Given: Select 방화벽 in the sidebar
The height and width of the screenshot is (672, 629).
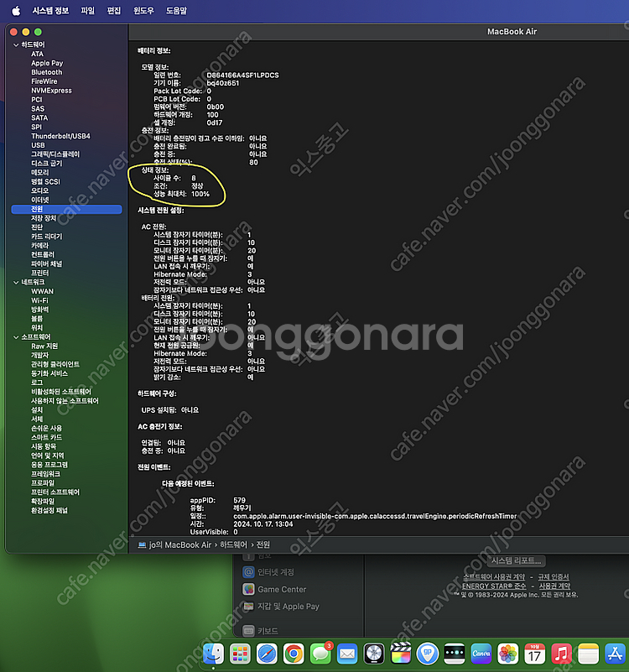Looking at the screenshot, I should [x=40, y=310].
